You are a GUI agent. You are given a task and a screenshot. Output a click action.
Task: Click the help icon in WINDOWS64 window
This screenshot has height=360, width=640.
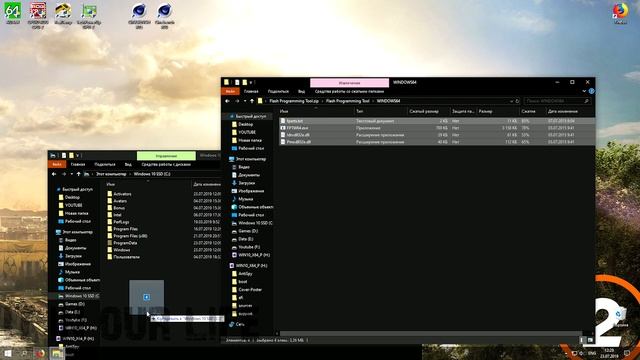pyautogui.click(x=591, y=91)
